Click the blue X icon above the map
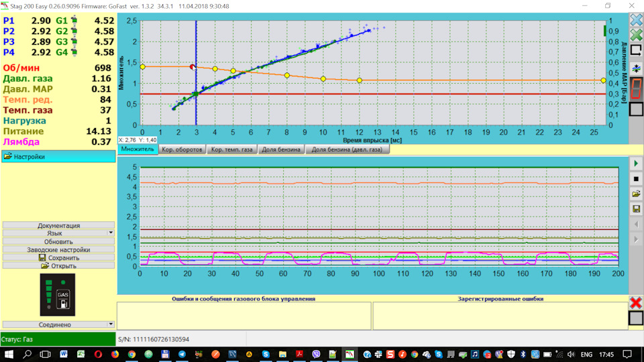This screenshot has width=644, height=362. pos(636,19)
